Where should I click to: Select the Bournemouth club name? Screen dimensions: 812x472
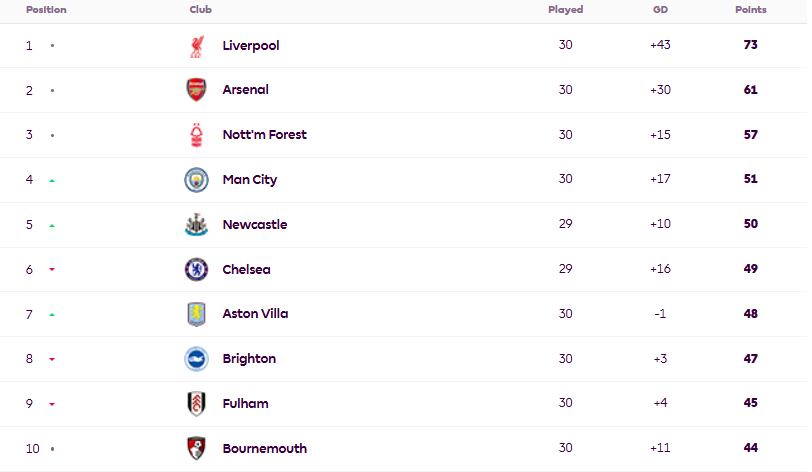coord(265,448)
